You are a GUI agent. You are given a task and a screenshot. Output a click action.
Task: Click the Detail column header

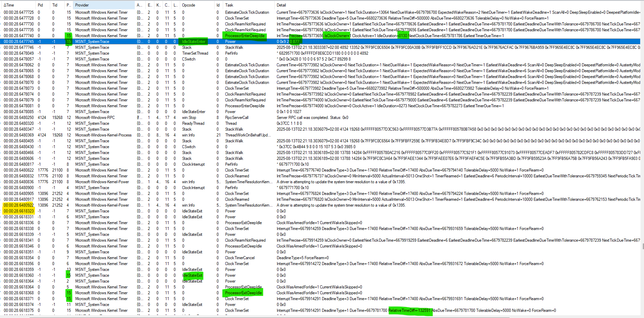tap(281, 5)
